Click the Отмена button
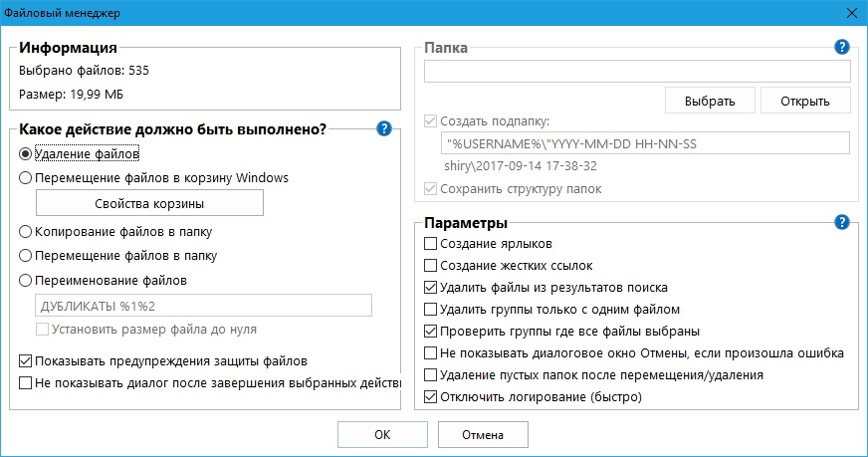 [x=483, y=435]
